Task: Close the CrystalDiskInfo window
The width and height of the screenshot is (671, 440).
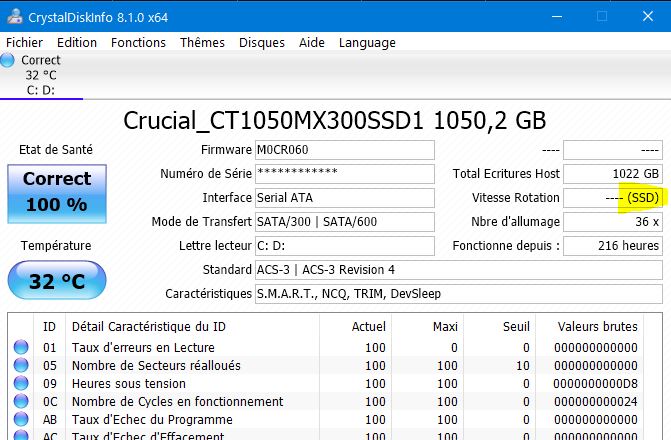Action: [x=648, y=16]
